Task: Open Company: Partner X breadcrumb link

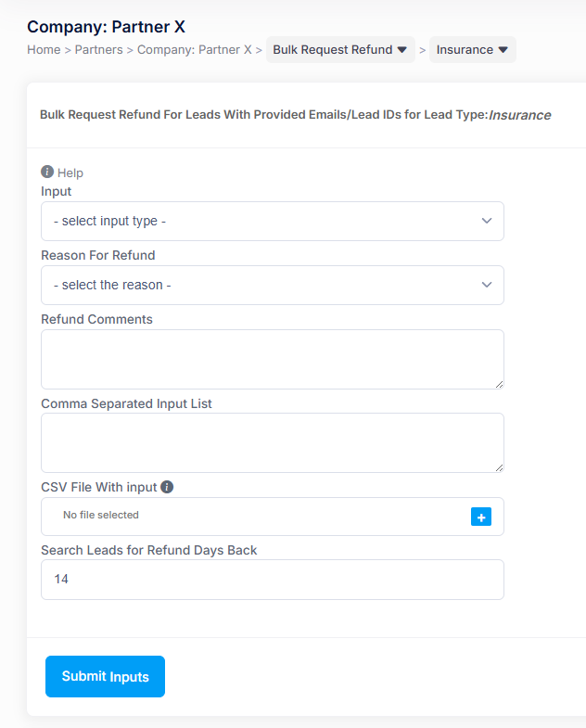Action: point(194,50)
